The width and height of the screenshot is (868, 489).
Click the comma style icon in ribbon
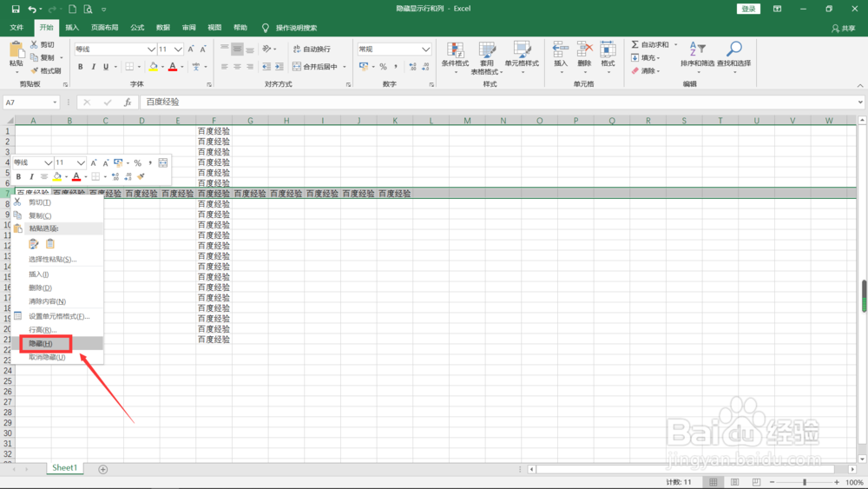pos(397,67)
